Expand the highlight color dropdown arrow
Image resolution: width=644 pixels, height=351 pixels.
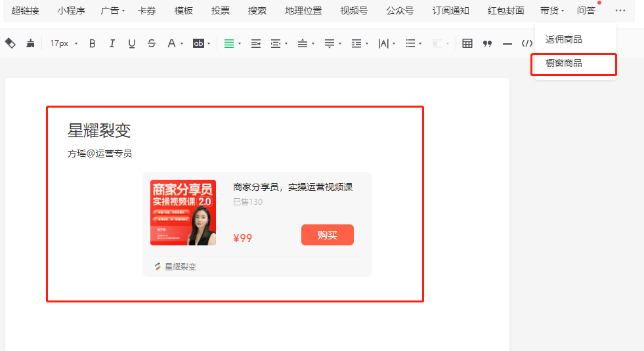coord(209,43)
